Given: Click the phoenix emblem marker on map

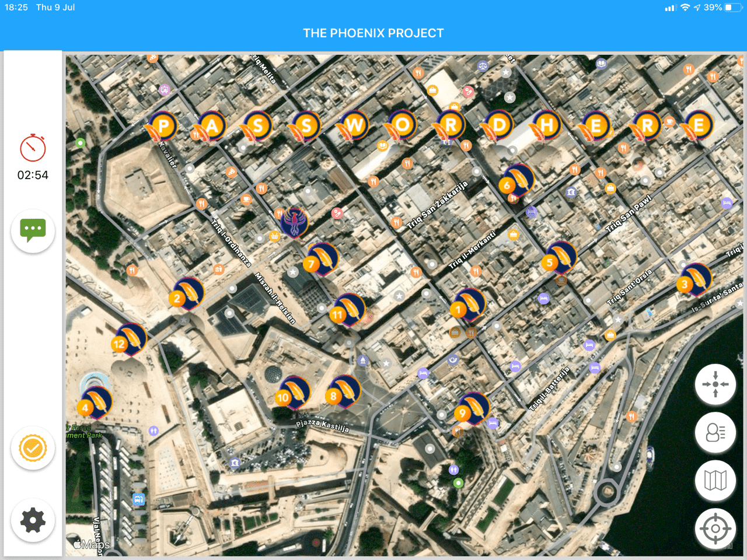Looking at the screenshot, I should tap(294, 223).
